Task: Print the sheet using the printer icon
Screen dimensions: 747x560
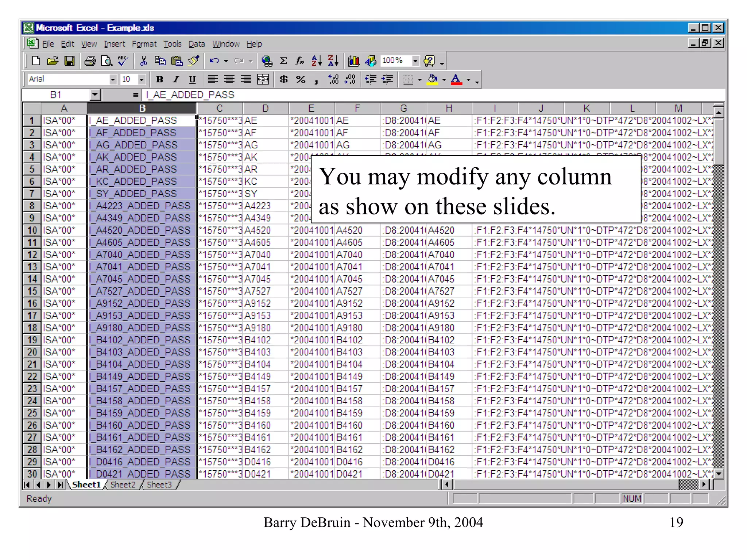Action: click(x=90, y=61)
